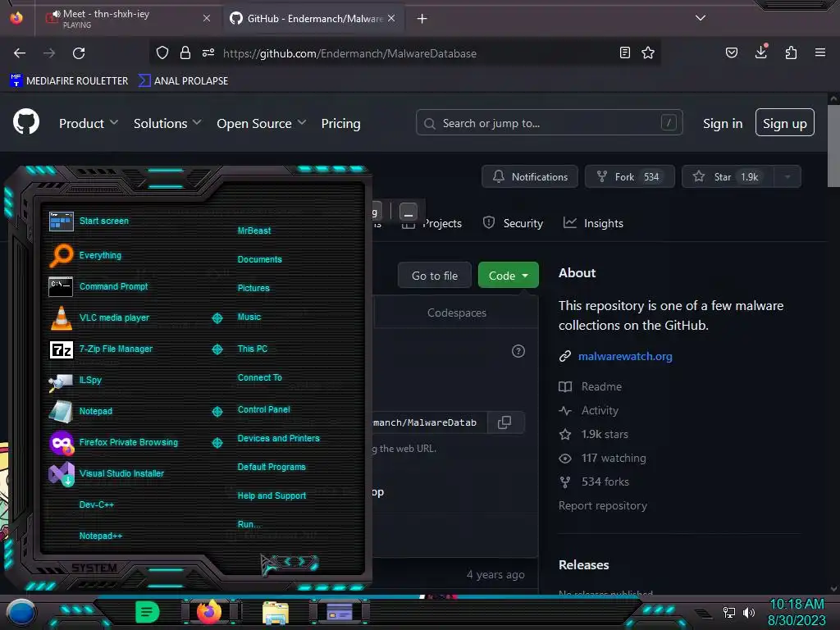
Task: Fork the repository
Action: tap(629, 177)
